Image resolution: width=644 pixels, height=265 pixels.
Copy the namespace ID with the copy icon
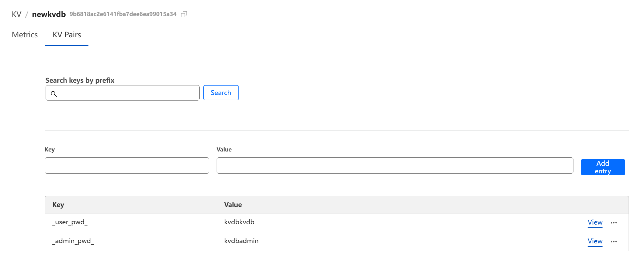(184, 14)
